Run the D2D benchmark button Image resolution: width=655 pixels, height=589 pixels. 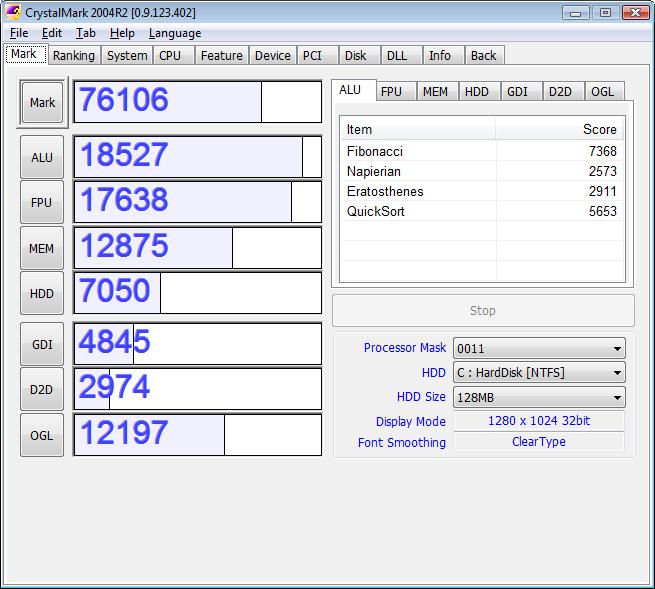(42, 390)
